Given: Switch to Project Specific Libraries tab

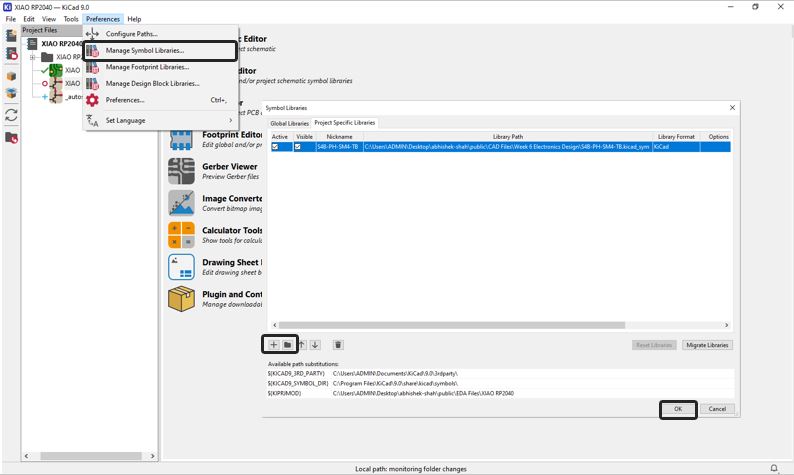Looking at the screenshot, I should tap(344, 123).
